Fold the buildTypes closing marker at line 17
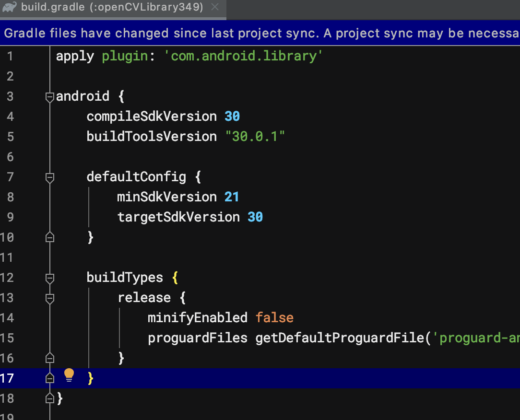The width and height of the screenshot is (520, 420). (50, 378)
